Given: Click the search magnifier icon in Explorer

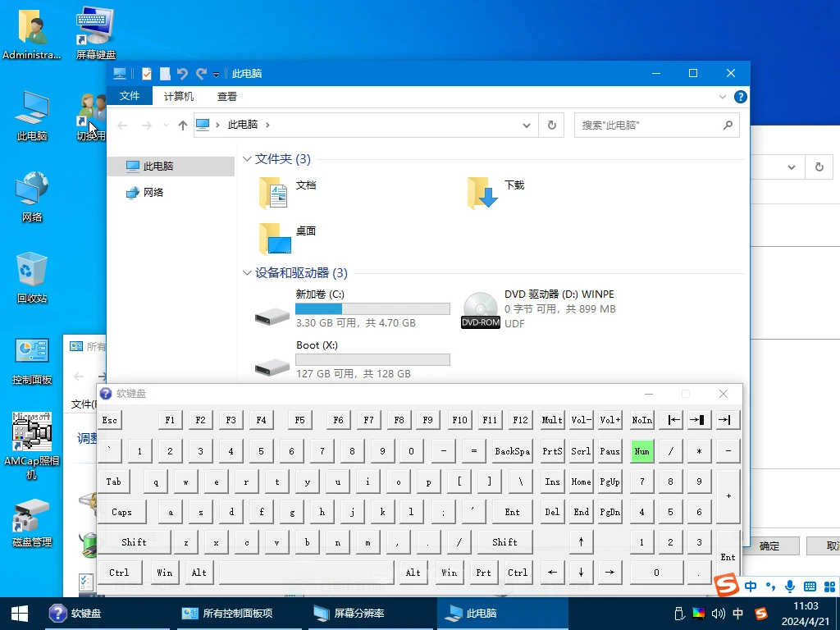Looking at the screenshot, I should coord(728,126).
